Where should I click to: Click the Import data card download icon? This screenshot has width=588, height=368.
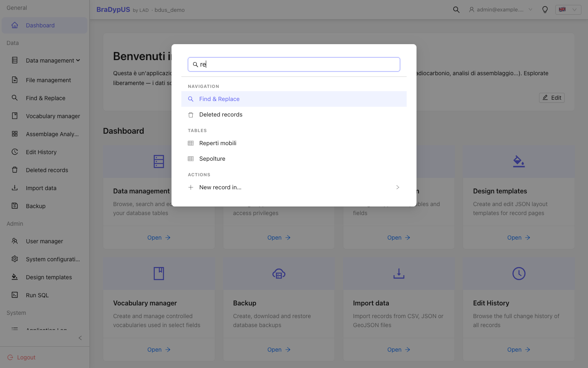coord(399,274)
